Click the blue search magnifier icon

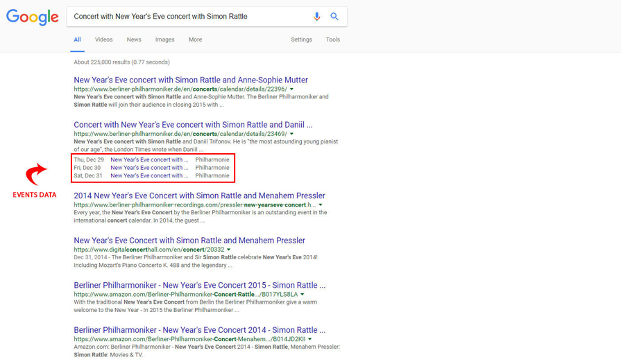[x=334, y=17]
